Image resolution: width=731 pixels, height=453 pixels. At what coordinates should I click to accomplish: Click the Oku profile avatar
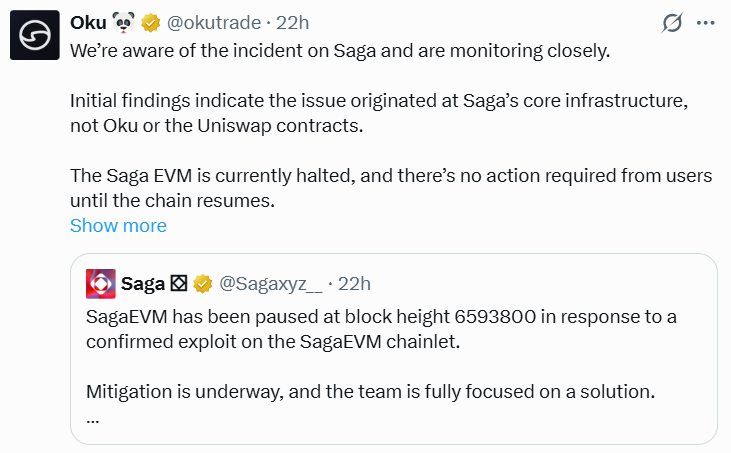33,39
